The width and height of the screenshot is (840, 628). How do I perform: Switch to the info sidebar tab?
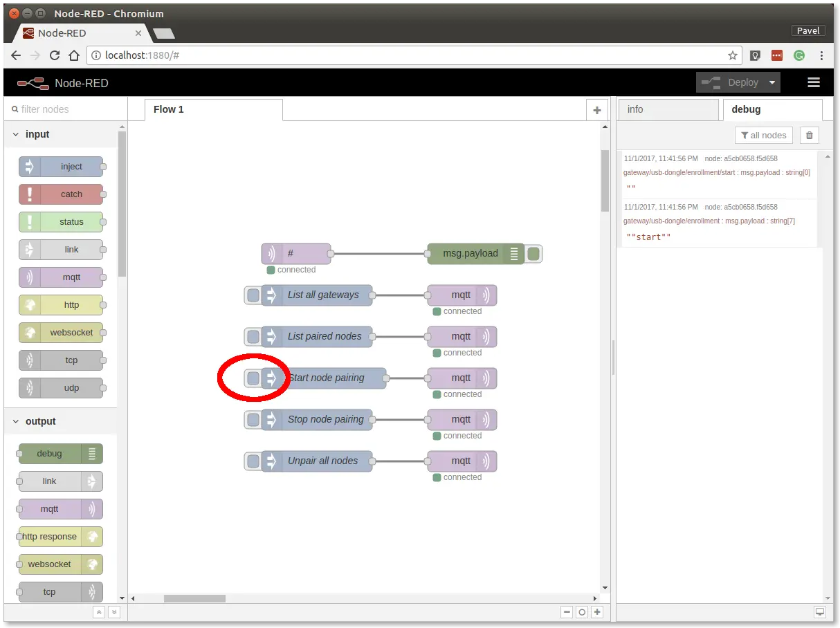pyautogui.click(x=668, y=109)
